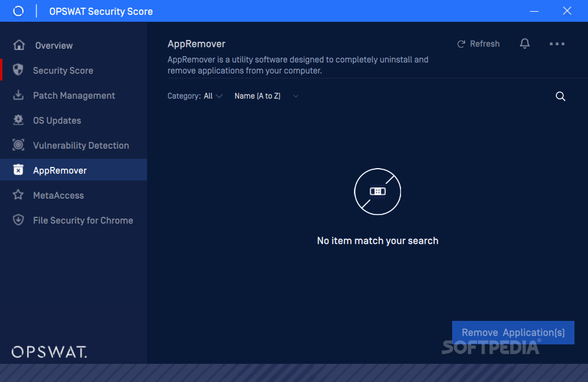Click the AppRemover trash icon
This screenshot has width=588, height=382.
(x=18, y=170)
